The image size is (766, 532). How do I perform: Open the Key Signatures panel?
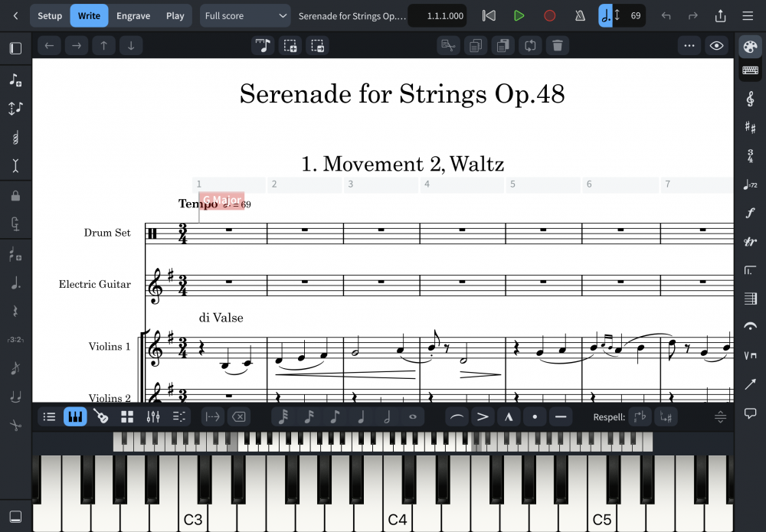(750, 127)
